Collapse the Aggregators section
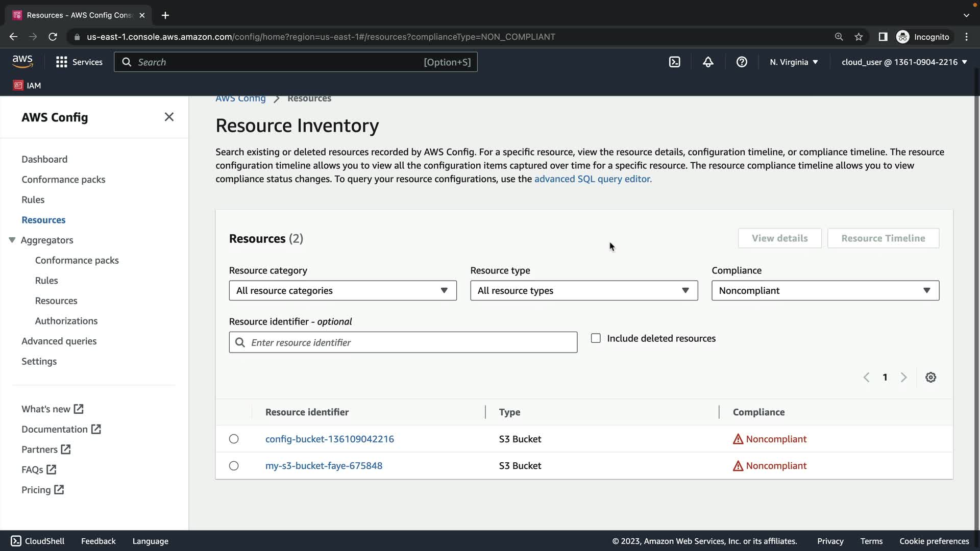Viewport: 980px width, 551px height. 12,240
